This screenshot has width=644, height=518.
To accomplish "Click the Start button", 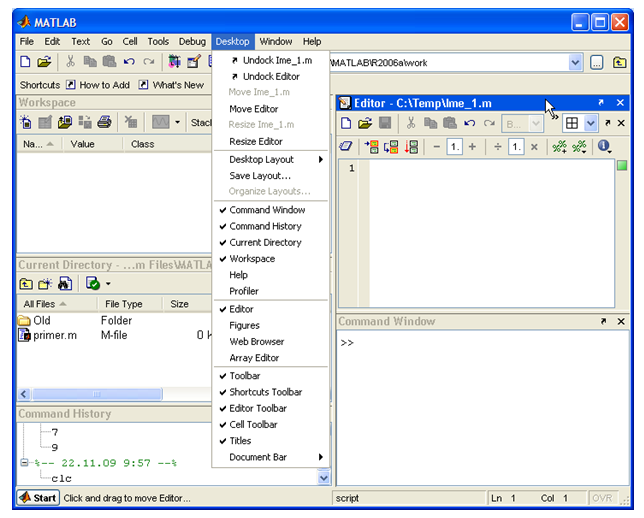I will [38, 498].
